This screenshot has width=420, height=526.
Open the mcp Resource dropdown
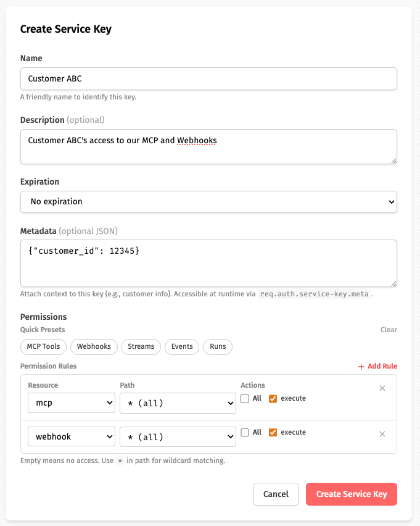coord(72,403)
